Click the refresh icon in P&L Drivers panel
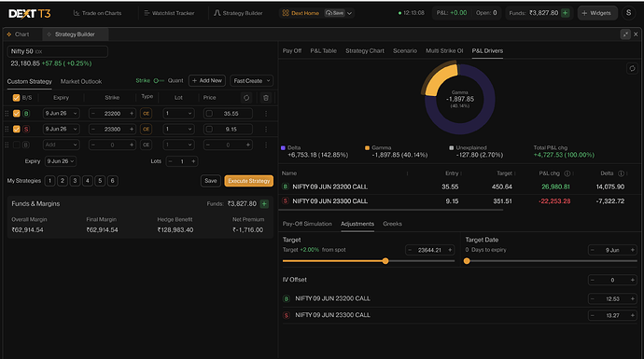 click(x=632, y=68)
